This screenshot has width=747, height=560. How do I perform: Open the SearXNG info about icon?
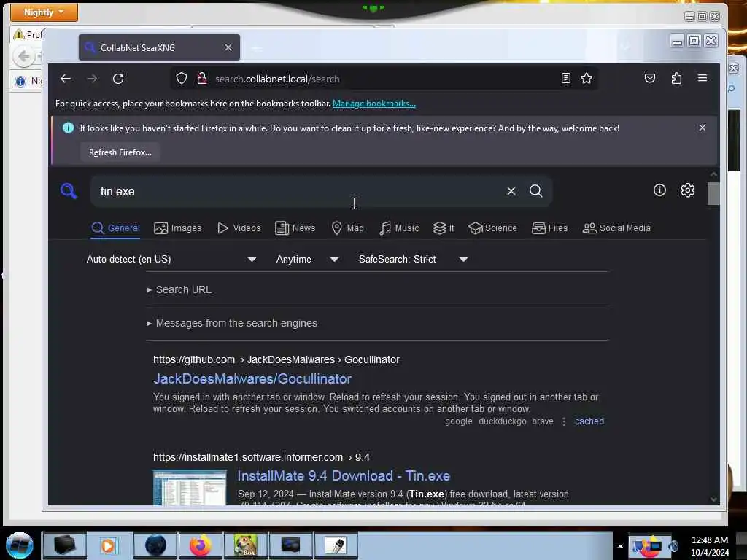coord(659,190)
